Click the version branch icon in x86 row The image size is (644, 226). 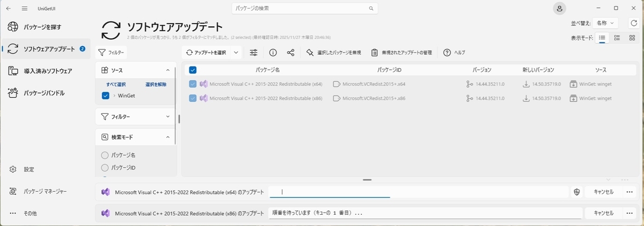tap(470, 98)
